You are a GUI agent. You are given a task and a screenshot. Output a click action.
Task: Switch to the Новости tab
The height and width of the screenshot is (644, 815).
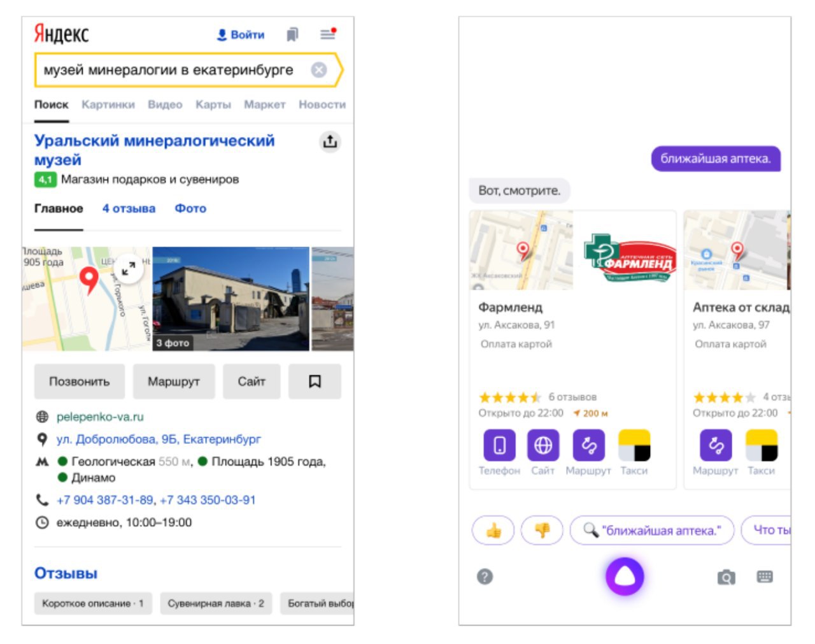coord(322,104)
